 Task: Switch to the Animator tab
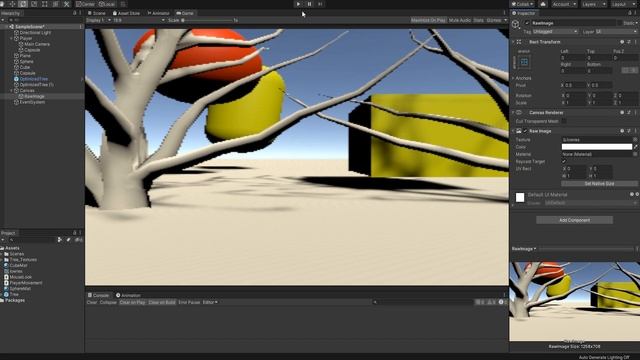tap(158, 13)
